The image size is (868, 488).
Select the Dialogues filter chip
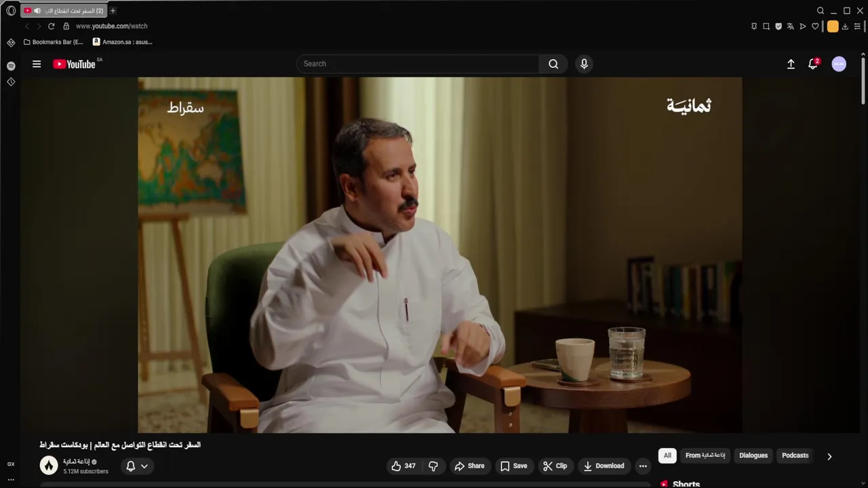[753, 455]
